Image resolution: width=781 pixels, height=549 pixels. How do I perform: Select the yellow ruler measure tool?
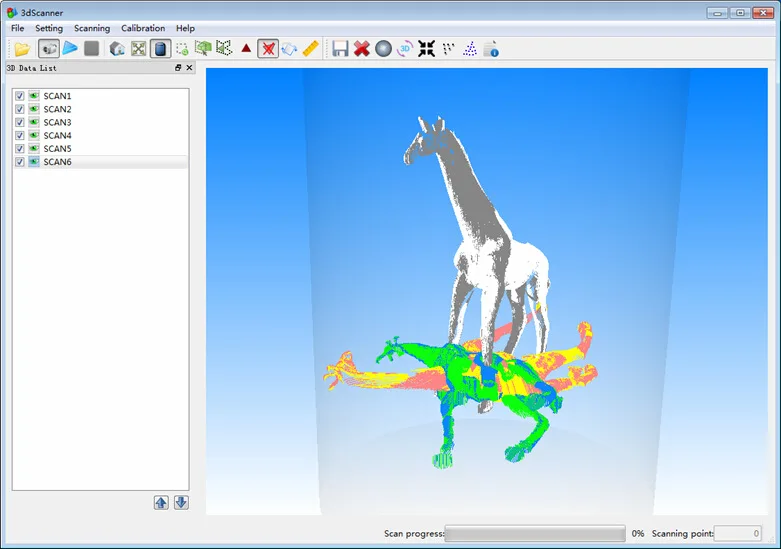311,49
